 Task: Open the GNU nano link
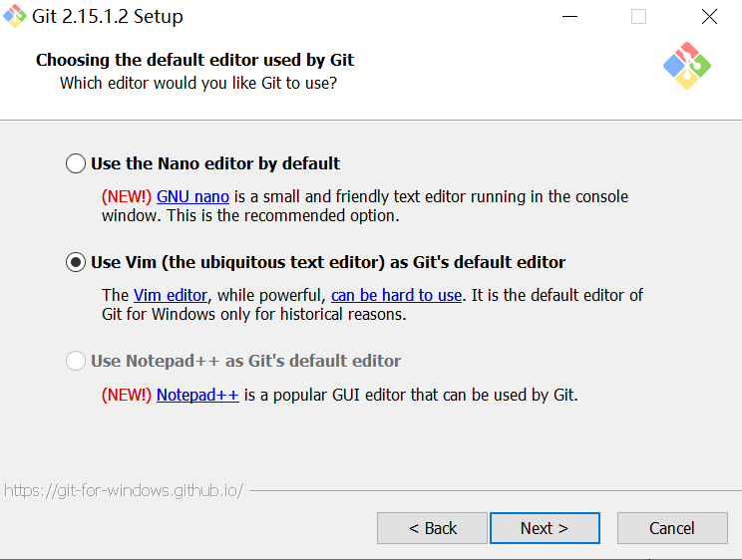(193, 196)
